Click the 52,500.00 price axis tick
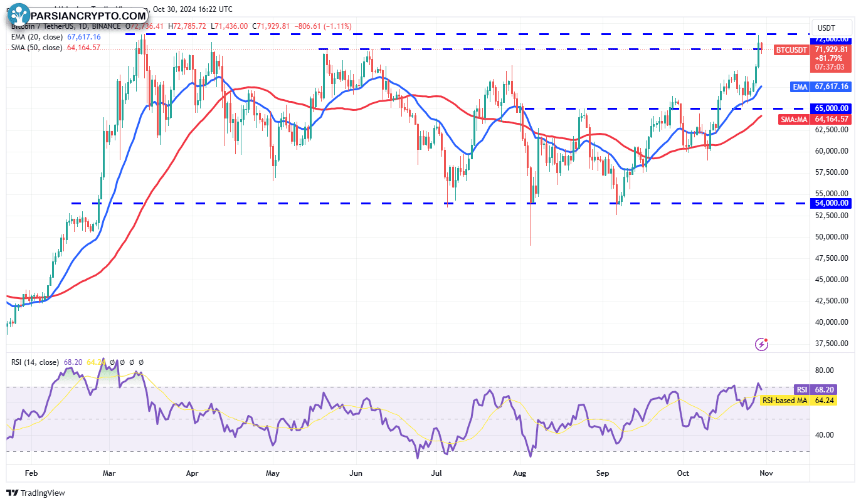Viewport: 861px width, 504px height. pos(832,215)
